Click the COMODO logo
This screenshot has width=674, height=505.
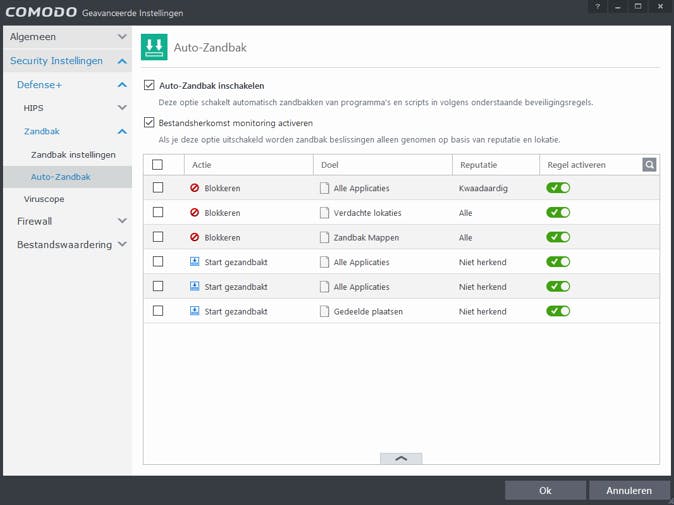(x=41, y=12)
